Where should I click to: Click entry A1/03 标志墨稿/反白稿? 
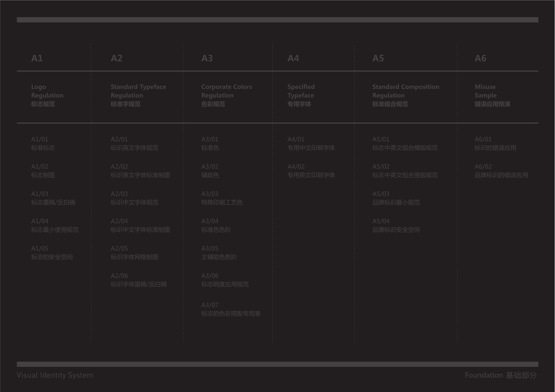[53, 198]
